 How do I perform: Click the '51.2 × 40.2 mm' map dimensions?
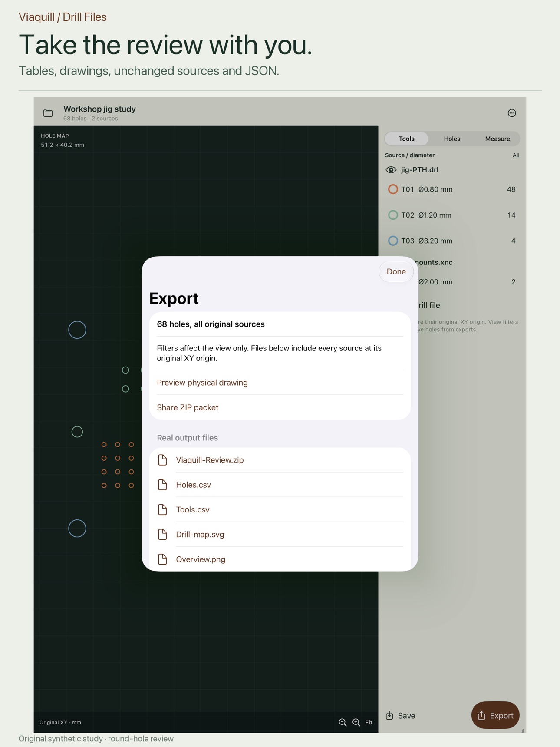[x=63, y=145]
